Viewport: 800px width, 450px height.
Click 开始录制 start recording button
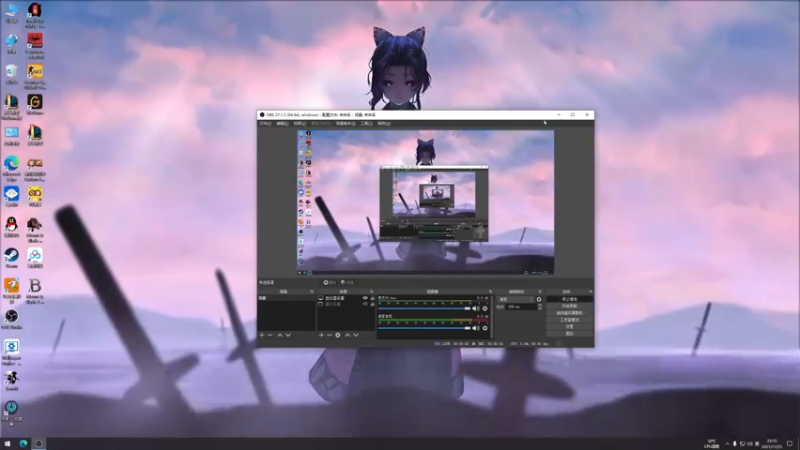[x=569, y=306]
